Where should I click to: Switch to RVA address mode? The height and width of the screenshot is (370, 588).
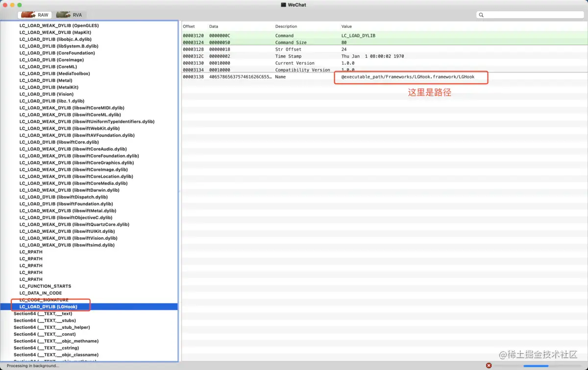click(71, 15)
